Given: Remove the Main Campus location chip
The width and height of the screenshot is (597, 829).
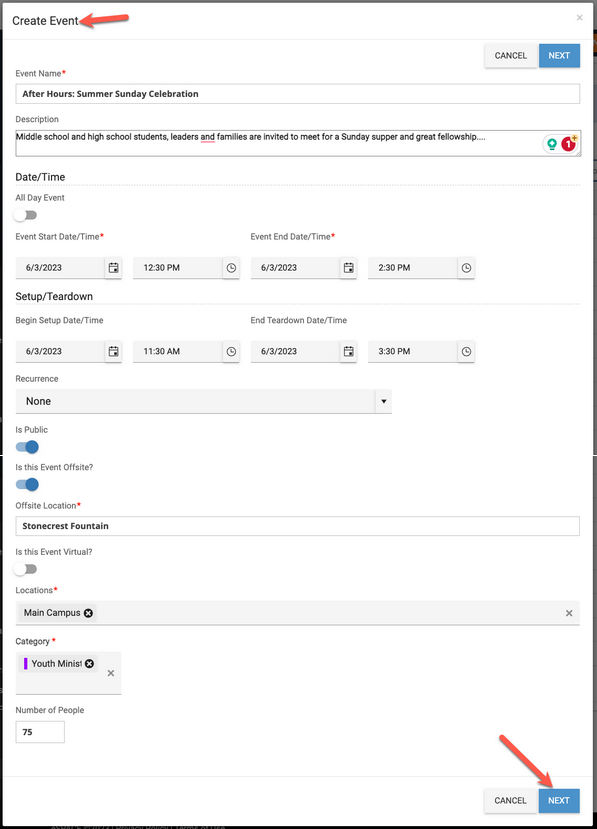Looking at the screenshot, I should coord(88,613).
